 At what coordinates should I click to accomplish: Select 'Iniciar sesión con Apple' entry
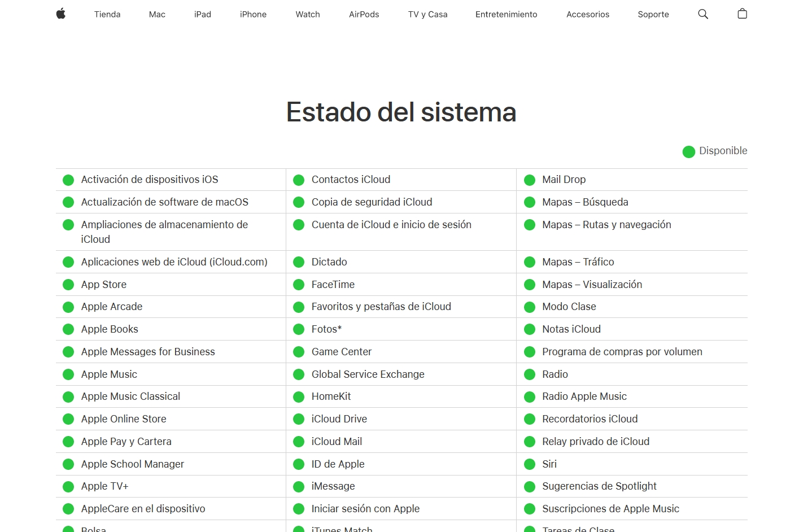point(366,509)
